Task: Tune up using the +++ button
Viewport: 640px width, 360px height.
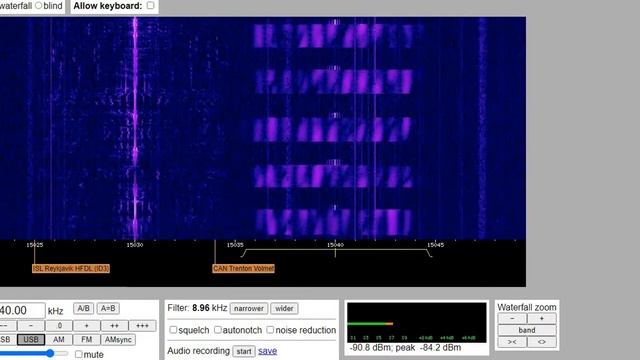Action: coord(142,326)
